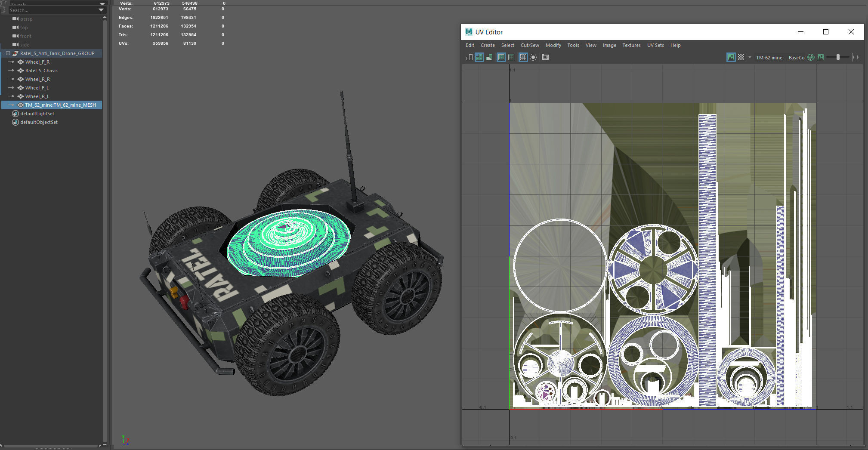Viewport: 868px width, 450px height.
Task: Open the UV Sets menu
Action: [655, 45]
